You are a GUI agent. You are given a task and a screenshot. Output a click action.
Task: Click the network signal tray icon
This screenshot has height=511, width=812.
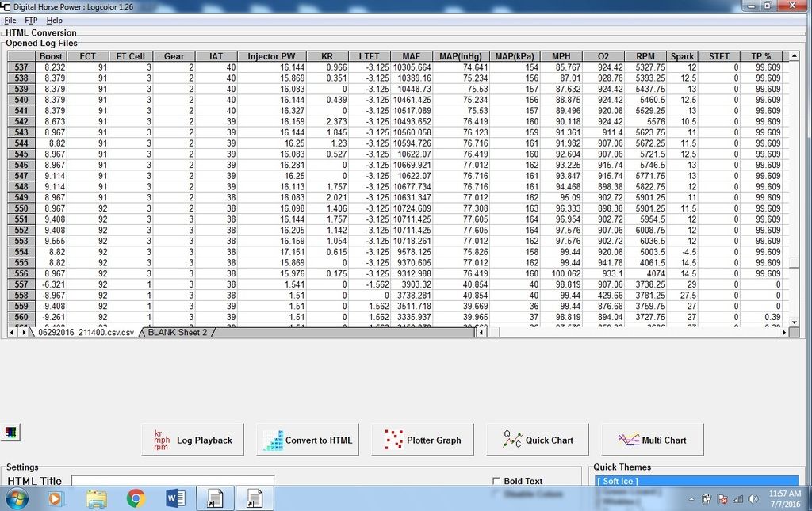[x=737, y=499]
